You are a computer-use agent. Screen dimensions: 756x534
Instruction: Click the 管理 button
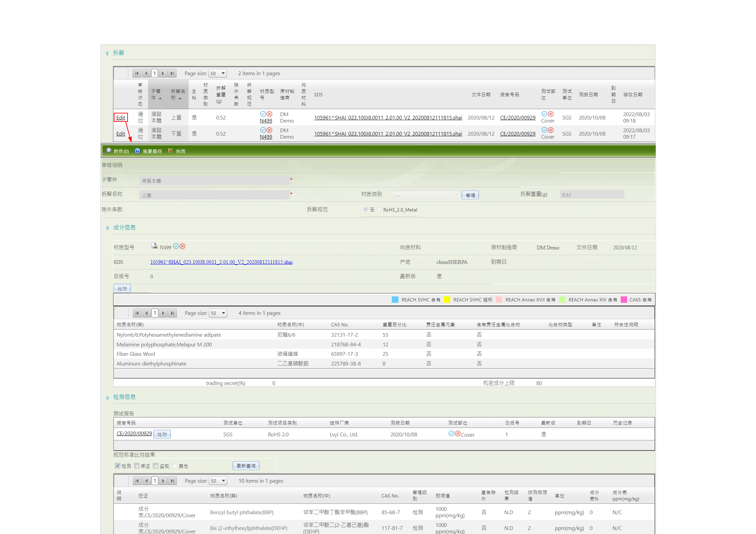pyautogui.click(x=470, y=195)
